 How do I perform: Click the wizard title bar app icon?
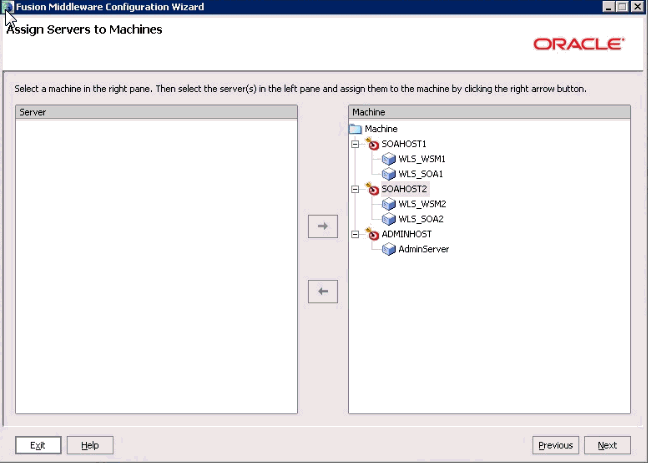coord(7,7)
